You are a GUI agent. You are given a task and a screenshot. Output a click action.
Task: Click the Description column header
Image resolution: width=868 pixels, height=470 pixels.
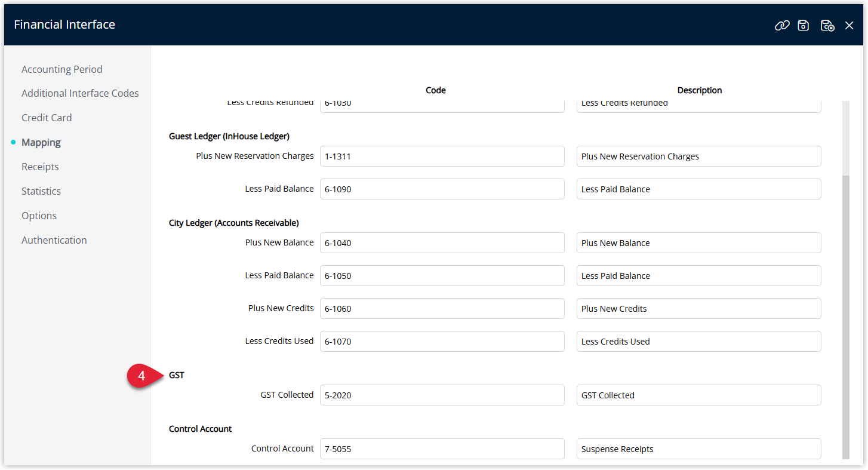coord(700,90)
